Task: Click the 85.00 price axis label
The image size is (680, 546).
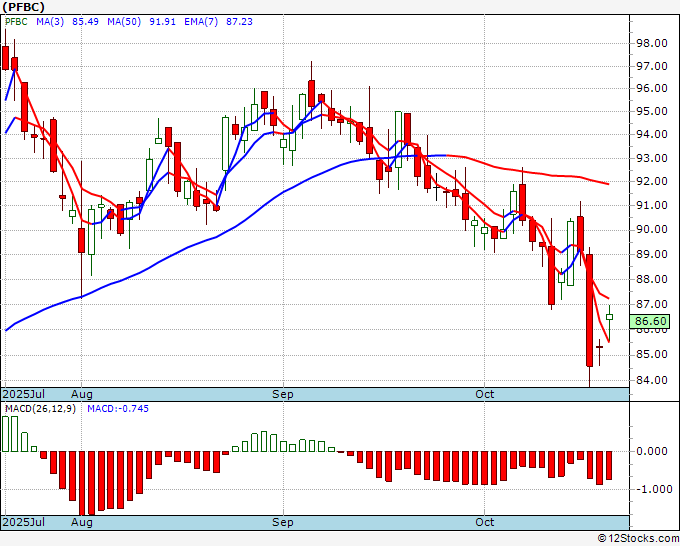Action: coord(651,354)
